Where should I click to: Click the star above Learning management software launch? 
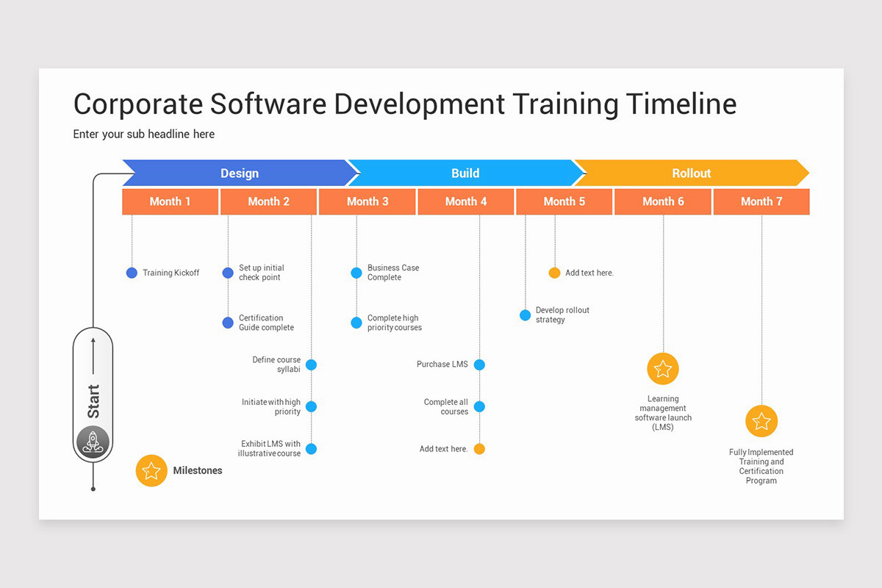(662, 368)
